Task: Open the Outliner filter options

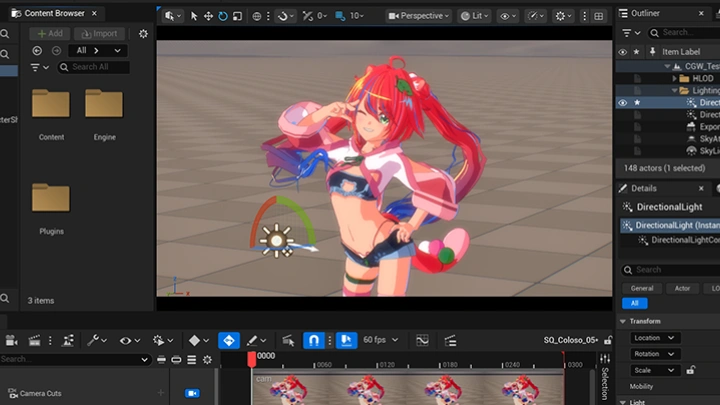Action: pyautogui.click(x=631, y=33)
